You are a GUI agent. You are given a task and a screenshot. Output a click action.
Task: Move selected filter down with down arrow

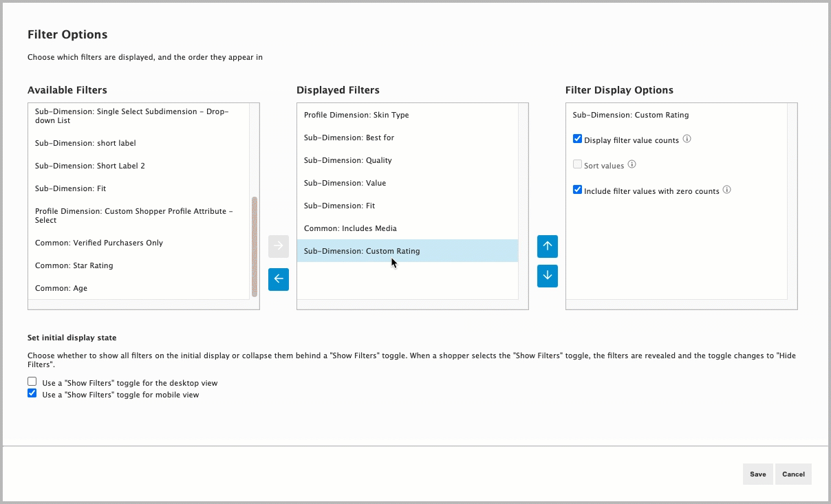point(548,276)
